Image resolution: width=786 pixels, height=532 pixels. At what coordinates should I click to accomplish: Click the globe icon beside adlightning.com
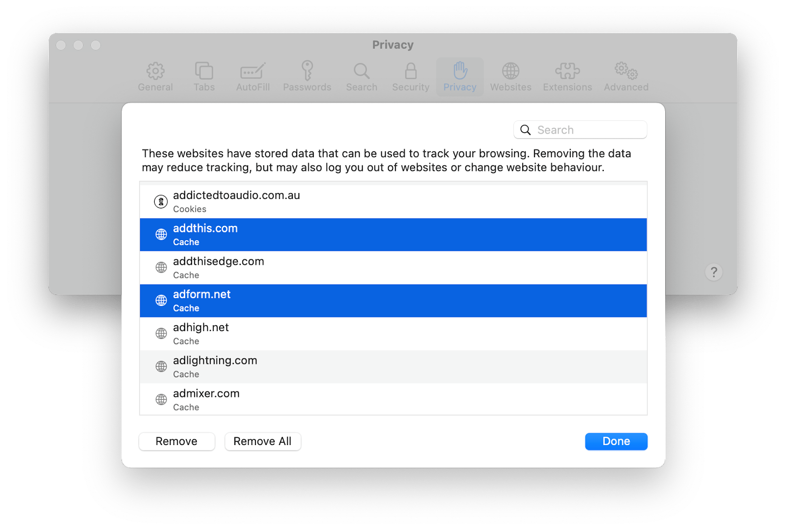click(161, 366)
